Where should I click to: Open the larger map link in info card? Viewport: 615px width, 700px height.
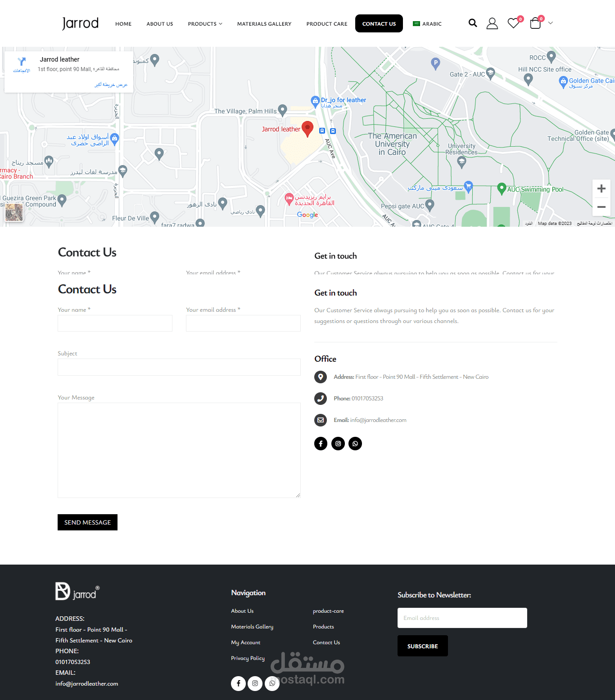[x=111, y=85]
